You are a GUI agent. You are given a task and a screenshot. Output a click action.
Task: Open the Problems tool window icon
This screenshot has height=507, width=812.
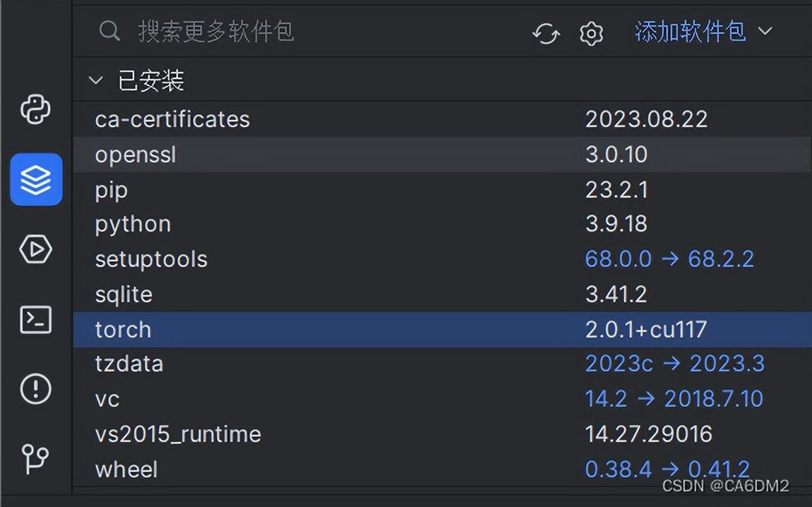[35, 388]
